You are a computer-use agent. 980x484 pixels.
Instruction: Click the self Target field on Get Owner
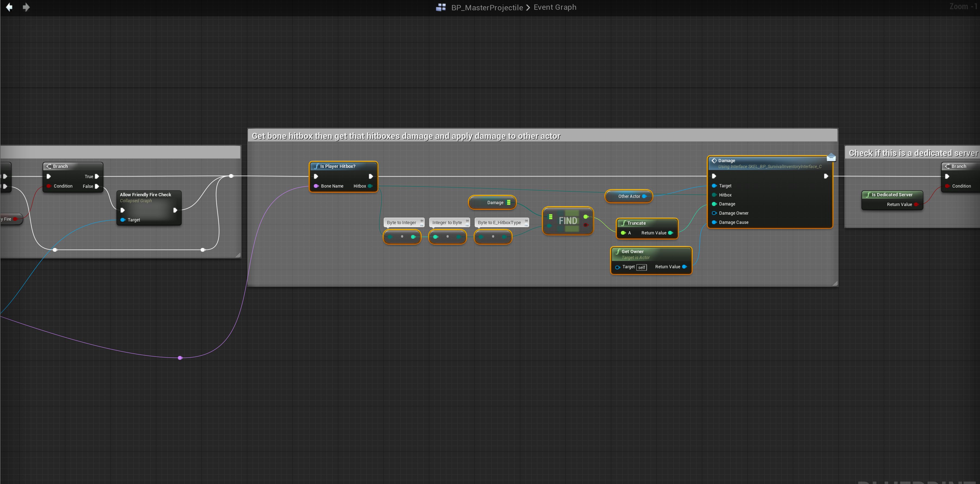tap(642, 267)
